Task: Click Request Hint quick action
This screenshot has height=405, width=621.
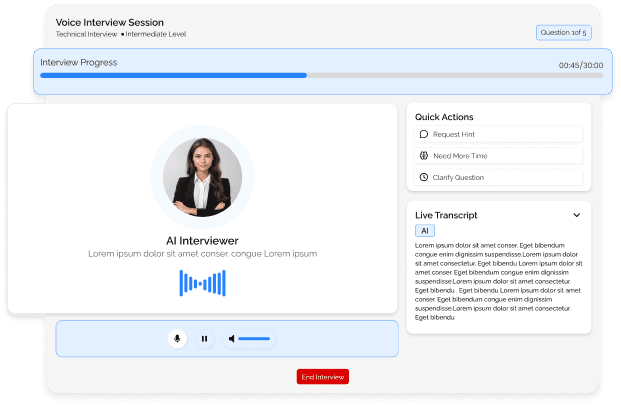Action: click(x=498, y=134)
